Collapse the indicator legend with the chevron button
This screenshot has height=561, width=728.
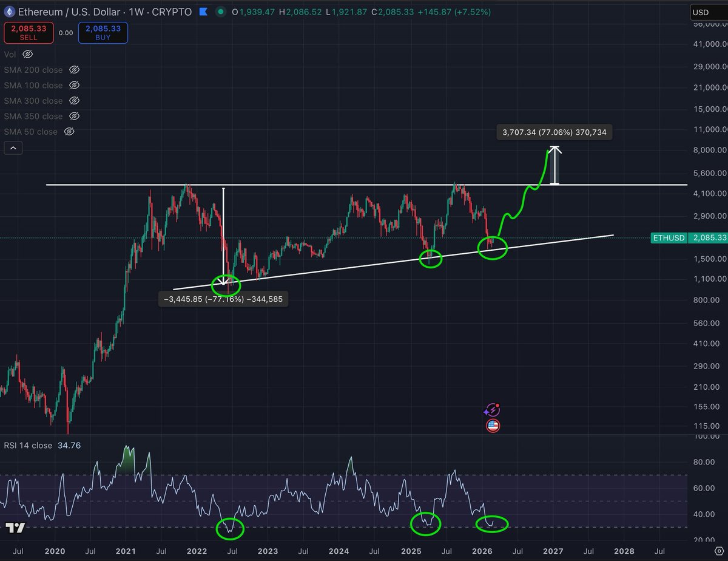[x=13, y=148]
